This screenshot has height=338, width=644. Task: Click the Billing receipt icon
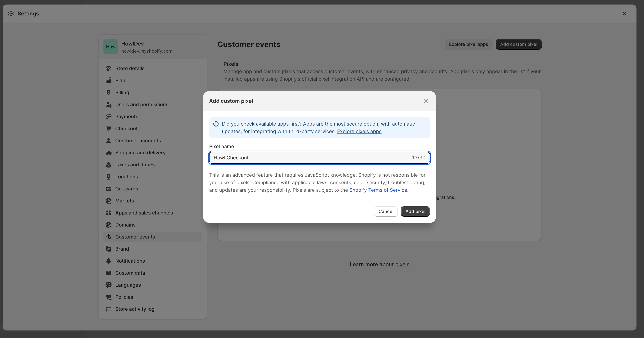108,92
